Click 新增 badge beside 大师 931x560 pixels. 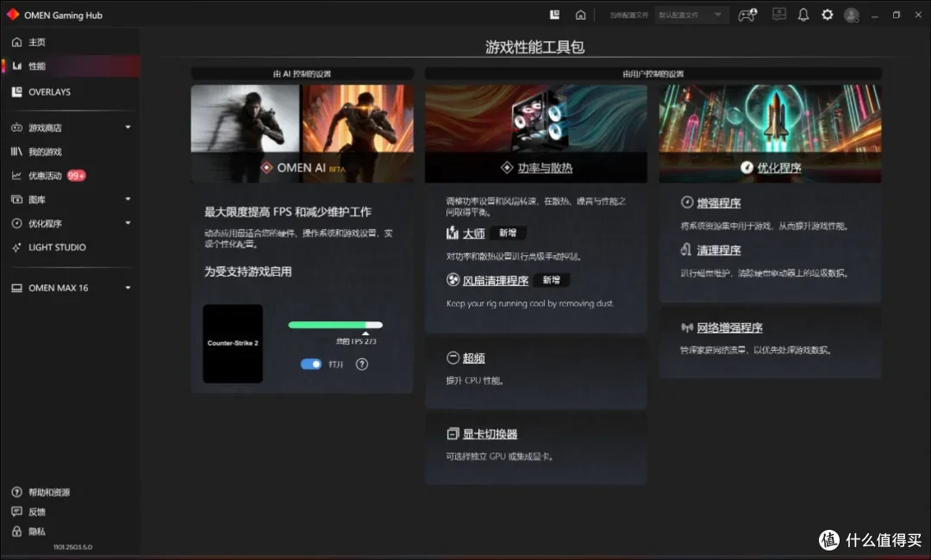(509, 233)
